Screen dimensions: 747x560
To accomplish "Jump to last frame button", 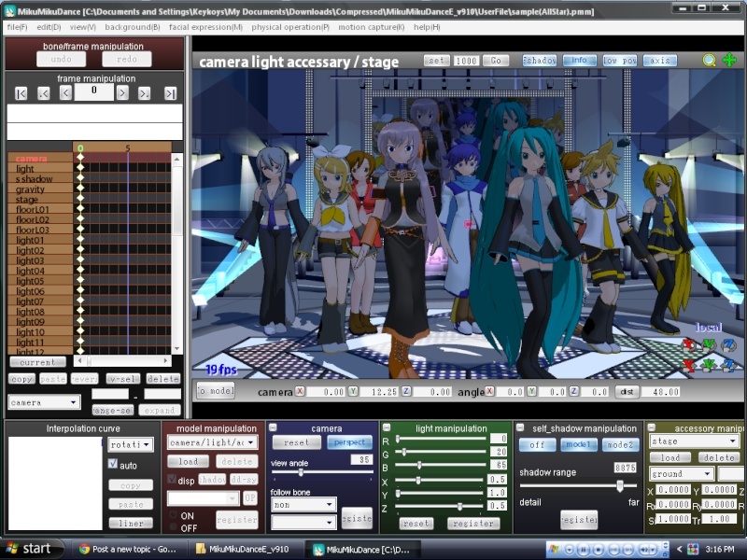I will pyautogui.click(x=170, y=93).
